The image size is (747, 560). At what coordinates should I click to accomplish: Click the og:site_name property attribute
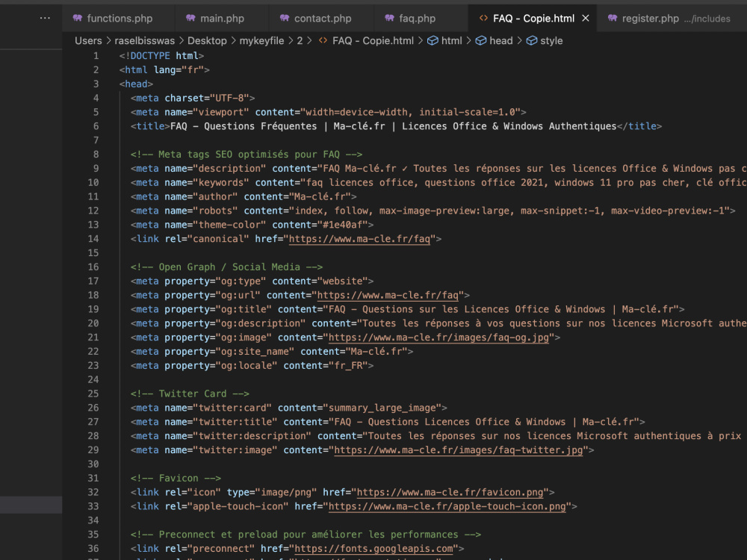coord(229,352)
